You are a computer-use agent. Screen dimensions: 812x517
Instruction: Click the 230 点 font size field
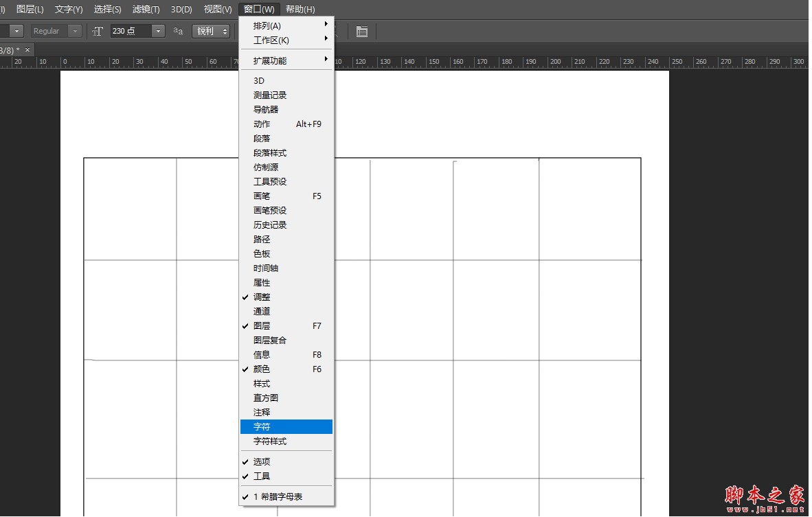[x=131, y=32]
